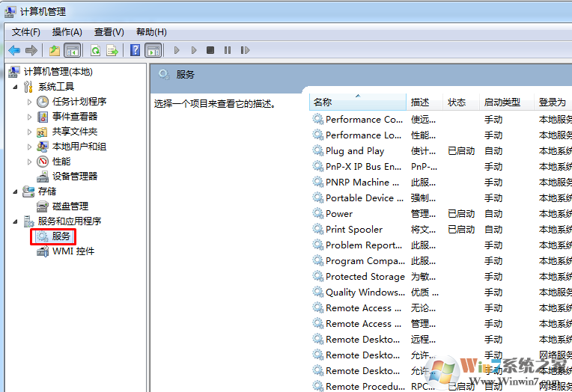Viewport: 572px width, 392px height.
Task: Toggle Show/Hide Action Pane toolbar button
Action: click(x=153, y=50)
